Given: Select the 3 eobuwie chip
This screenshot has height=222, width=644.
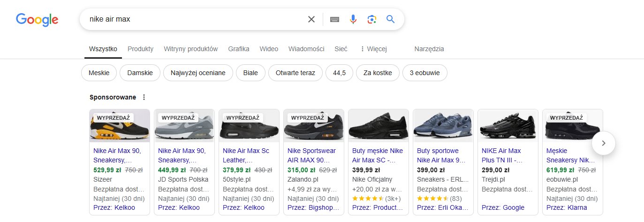Looking at the screenshot, I should pos(425,73).
